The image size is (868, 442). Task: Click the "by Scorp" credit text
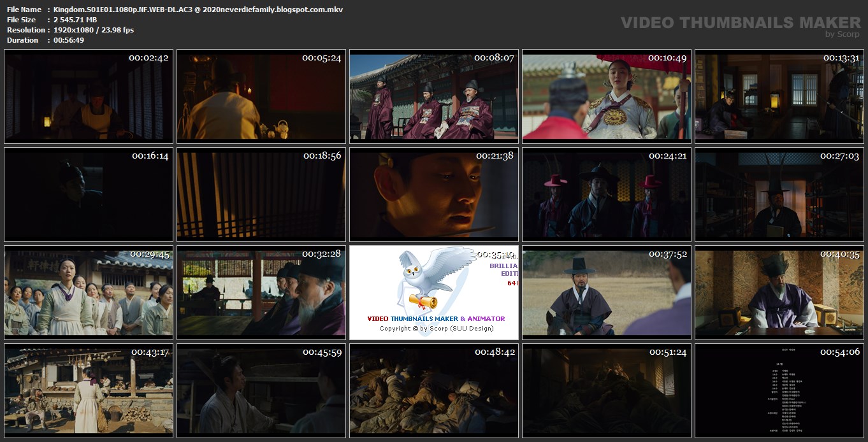coord(843,34)
